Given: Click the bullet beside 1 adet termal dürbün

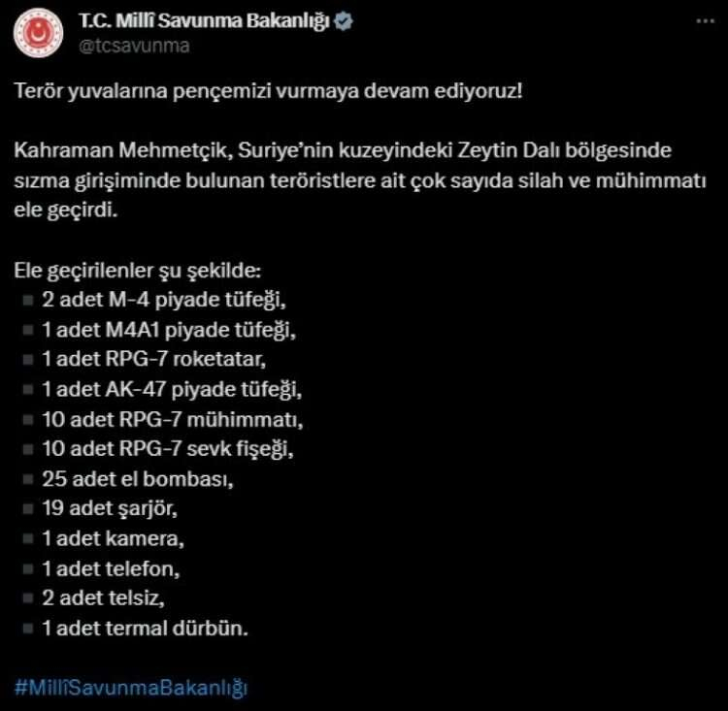Looking at the screenshot, I should (x=26, y=629).
